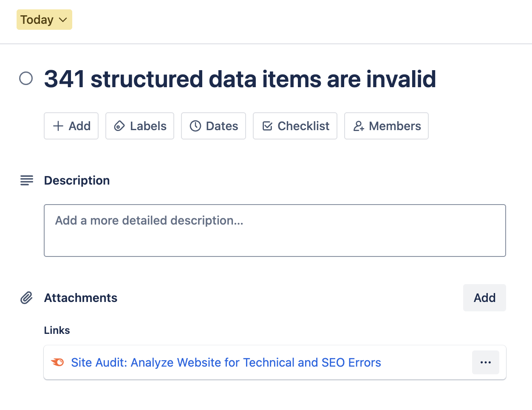Select the Members option
Screen dimensions: 532x410
(x=386, y=126)
